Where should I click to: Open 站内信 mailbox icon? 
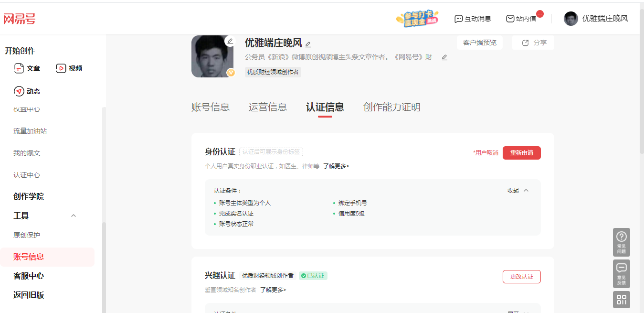(x=510, y=19)
